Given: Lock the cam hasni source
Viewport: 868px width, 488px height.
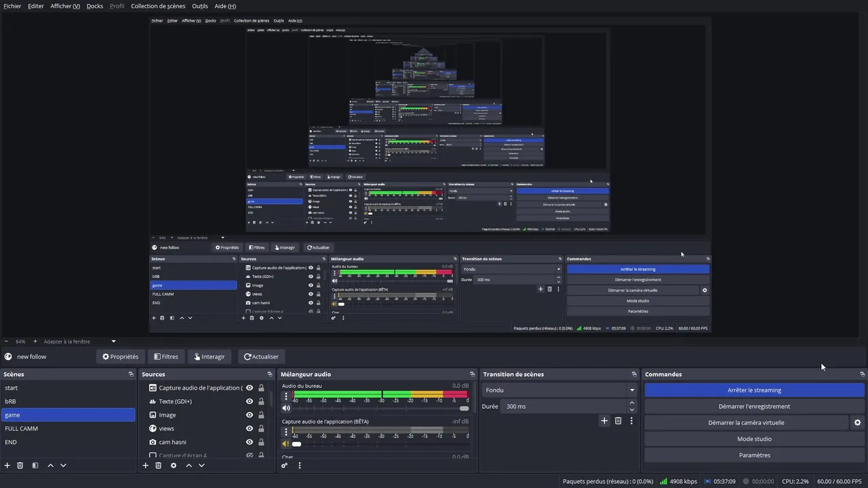Looking at the screenshot, I should [x=261, y=442].
